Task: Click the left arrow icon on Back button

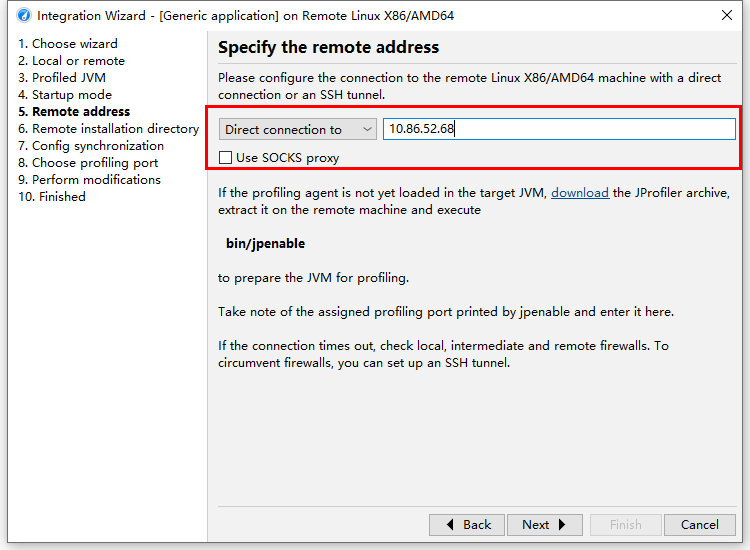Action: [x=450, y=525]
